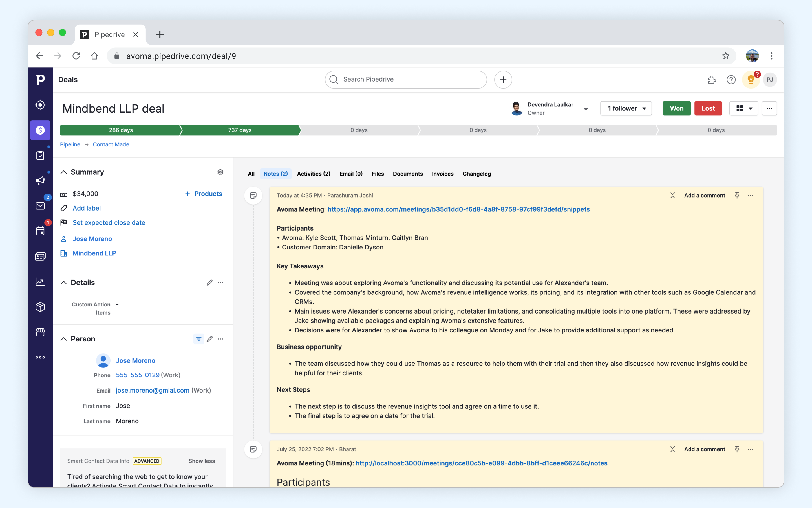Collapse the Person section
This screenshot has width=812, height=508.
pos(63,339)
